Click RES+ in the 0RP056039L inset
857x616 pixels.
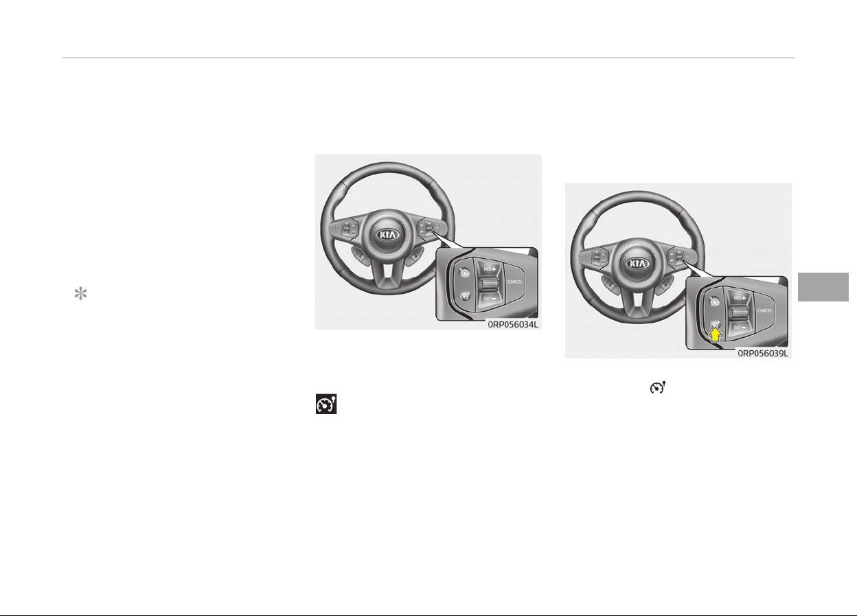point(739,298)
